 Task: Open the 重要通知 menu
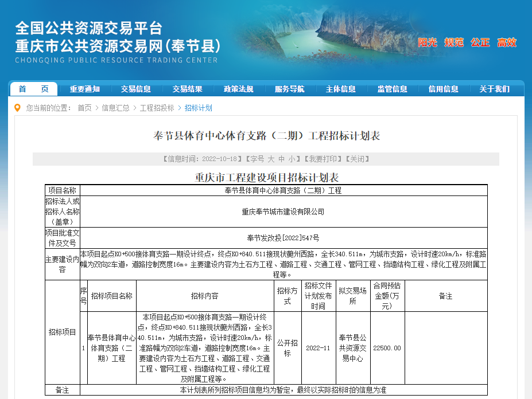(85, 89)
